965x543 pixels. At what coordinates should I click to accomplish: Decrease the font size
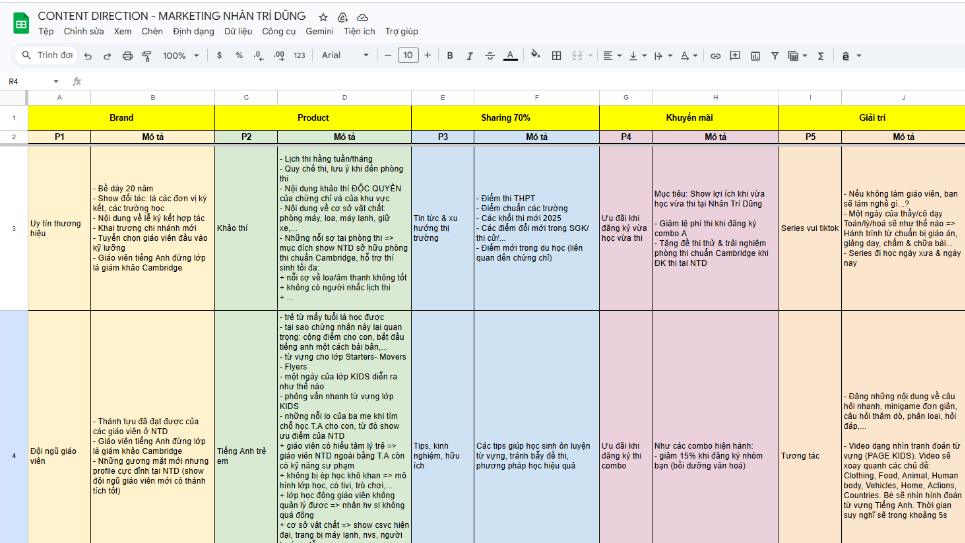(388, 55)
